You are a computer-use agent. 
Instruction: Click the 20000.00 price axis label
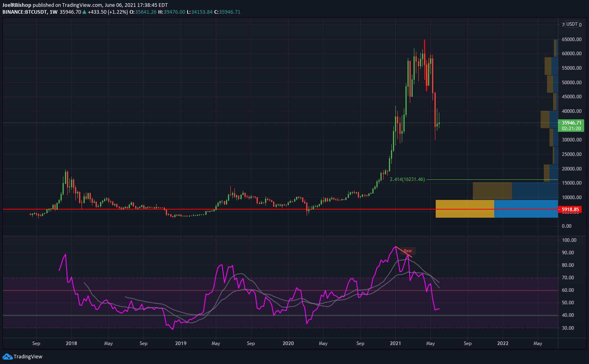coord(572,169)
